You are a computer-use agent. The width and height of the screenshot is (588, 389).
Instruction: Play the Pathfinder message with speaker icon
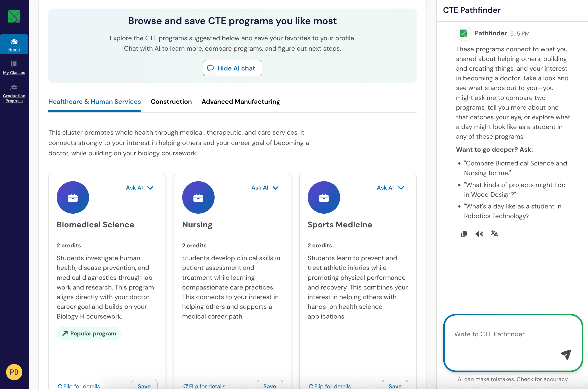click(479, 234)
